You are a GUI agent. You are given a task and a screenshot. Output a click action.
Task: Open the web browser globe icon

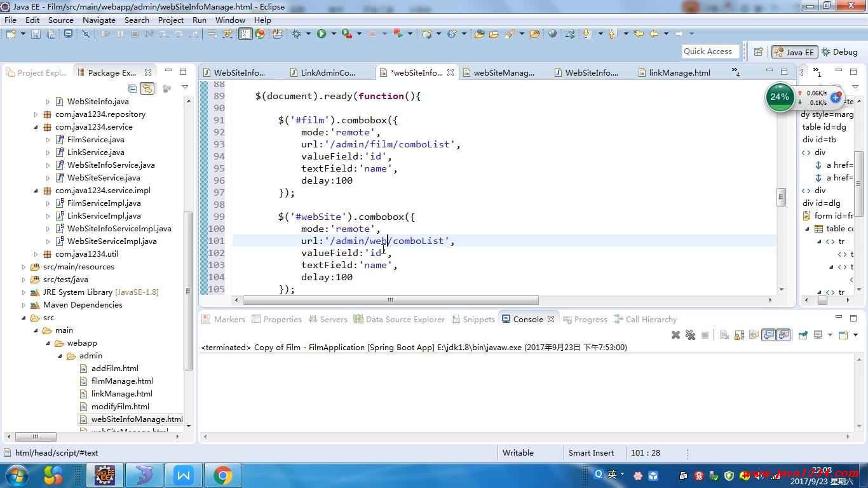[x=552, y=34]
